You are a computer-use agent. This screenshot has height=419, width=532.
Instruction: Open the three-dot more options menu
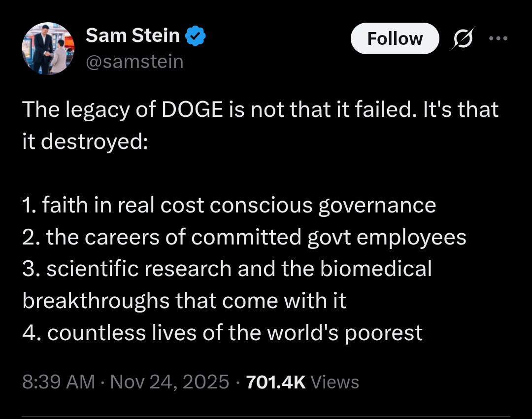pos(499,38)
